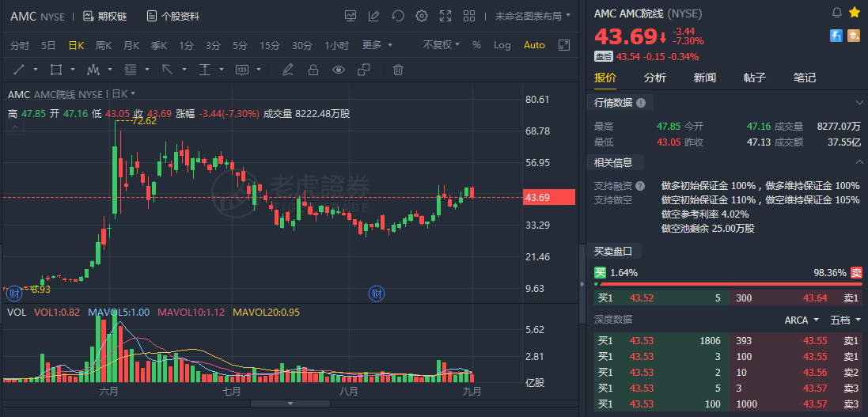This screenshot has height=417, width=868.
Task: Open the 日K dropdown in chart legend
Action: pyautogui.click(x=123, y=94)
